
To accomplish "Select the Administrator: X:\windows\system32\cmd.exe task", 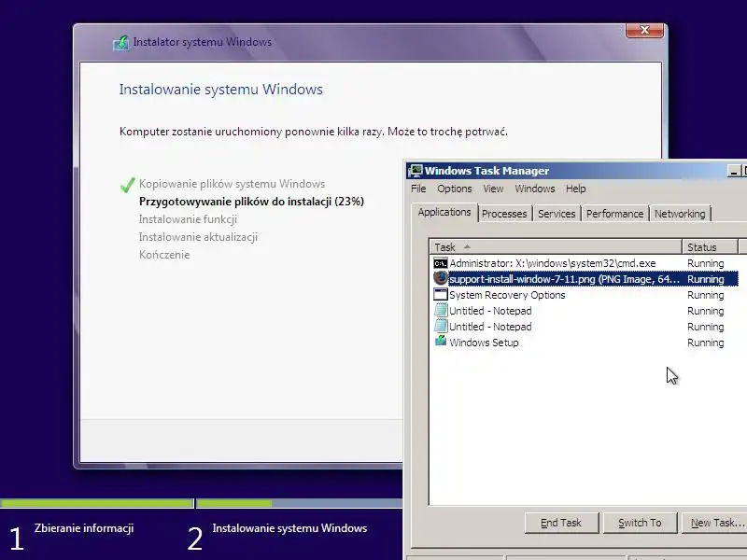I will coord(552,263).
